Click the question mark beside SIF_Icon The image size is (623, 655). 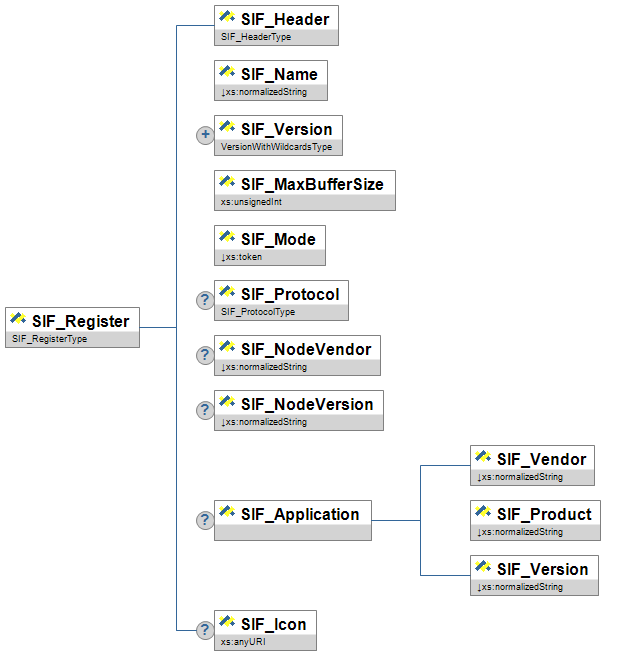click(205, 630)
